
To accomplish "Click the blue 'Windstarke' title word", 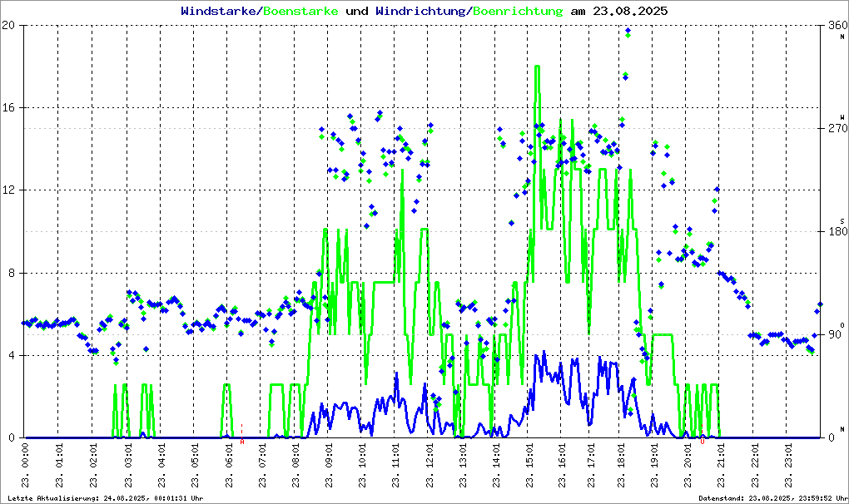I will coord(218,11).
